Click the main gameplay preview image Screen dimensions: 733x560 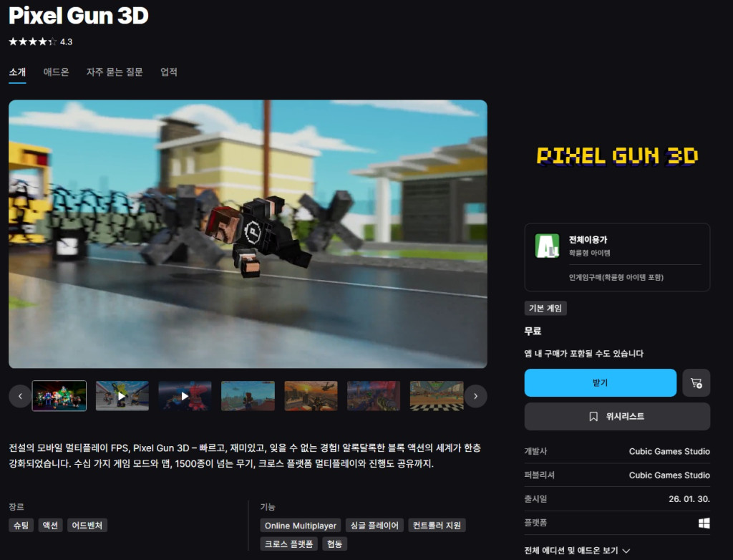point(248,233)
